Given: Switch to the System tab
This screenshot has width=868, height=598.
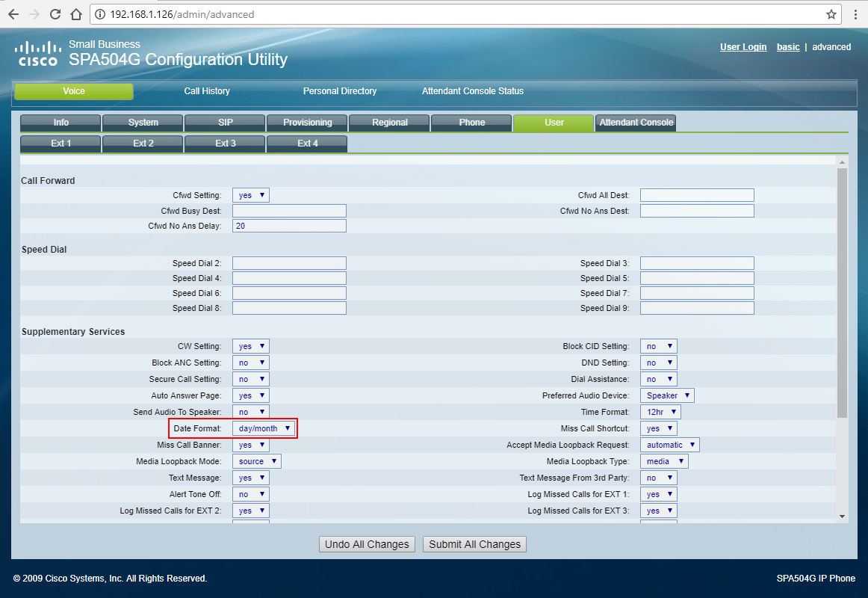Looking at the screenshot, I should coord(143,123).
